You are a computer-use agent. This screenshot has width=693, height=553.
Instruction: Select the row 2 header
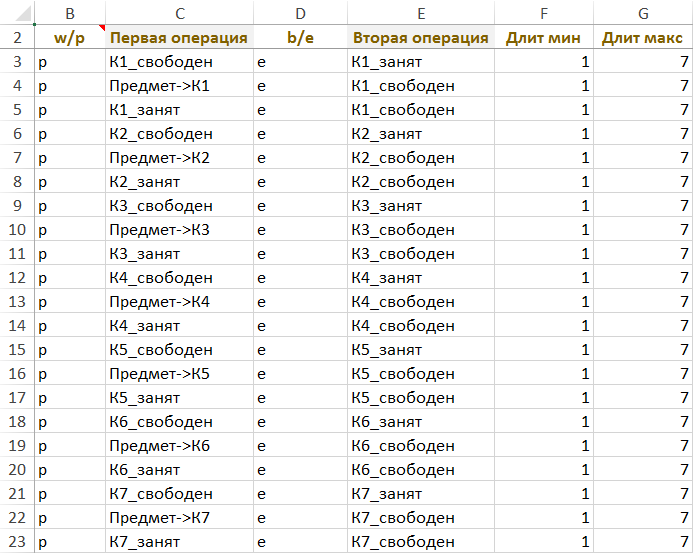tap(17, 38)
